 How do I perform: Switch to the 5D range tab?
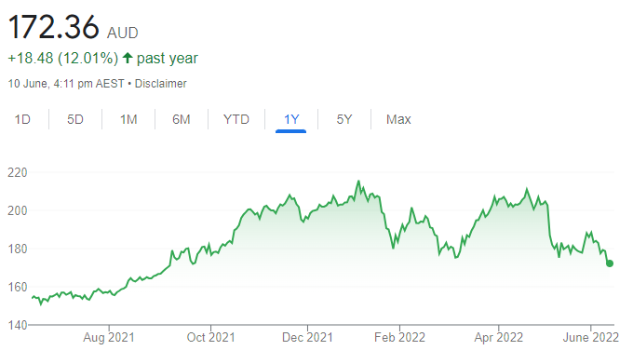75,119
